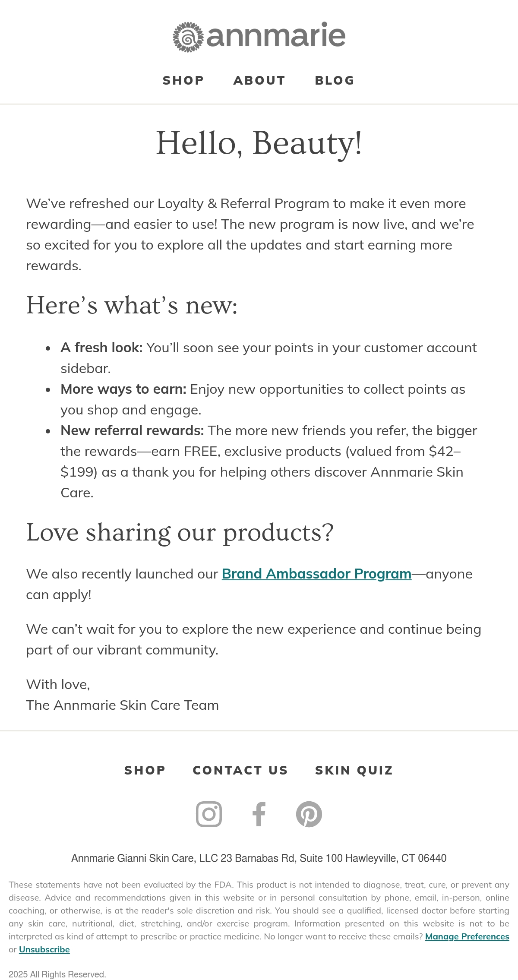
Task: Select SHOP in the footer navigation
Action: point(145,770)
